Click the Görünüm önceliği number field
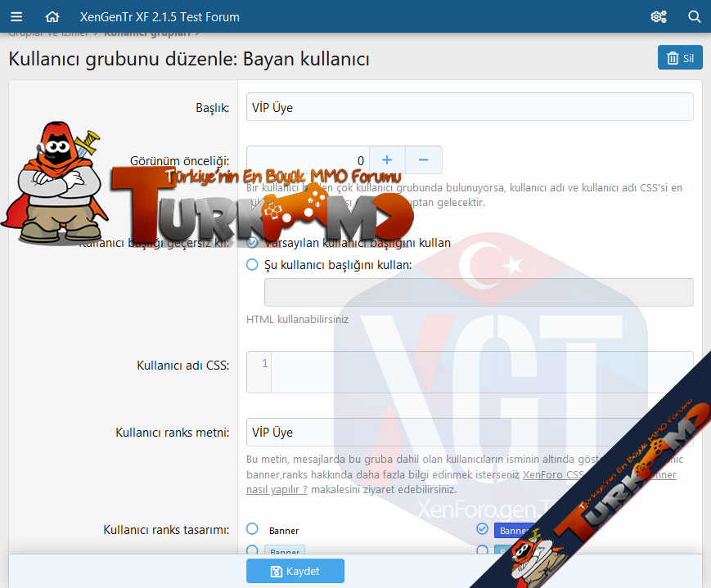 (308, 160)
